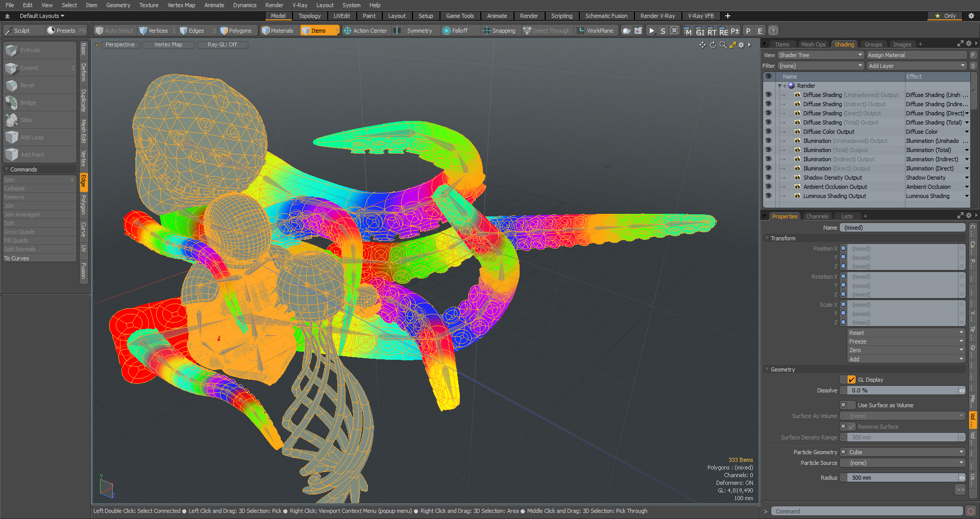Open the Freeze transform dropdown
The height and width of the screenshot is (519, 980).
[x=906, y=341]
